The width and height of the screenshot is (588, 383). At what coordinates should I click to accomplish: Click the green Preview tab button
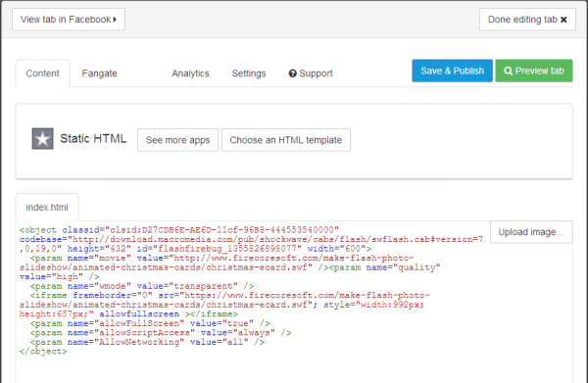coord(534,71)
